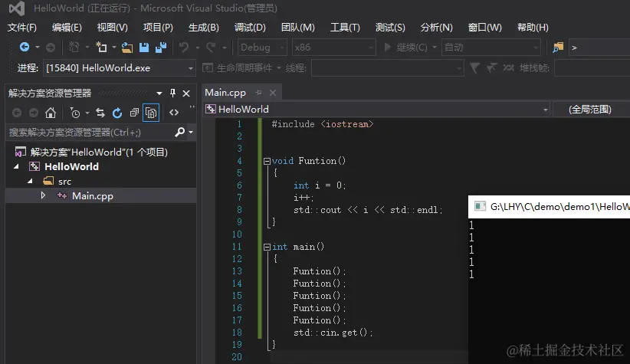Click Solution Explorer's forward arrow icon
Screen dimensions: 630x364
(x=34, y=113)
